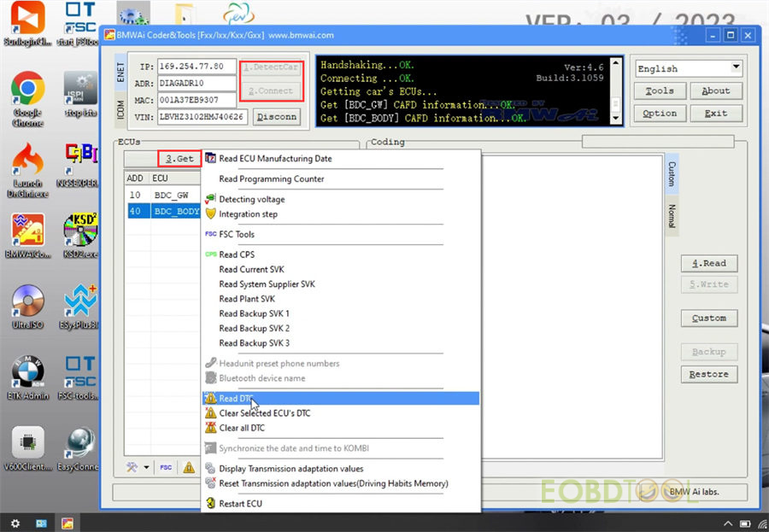The width and height of the screenshot is (769, 532).
Task: Click the 3.Get button
Action: 179,159
